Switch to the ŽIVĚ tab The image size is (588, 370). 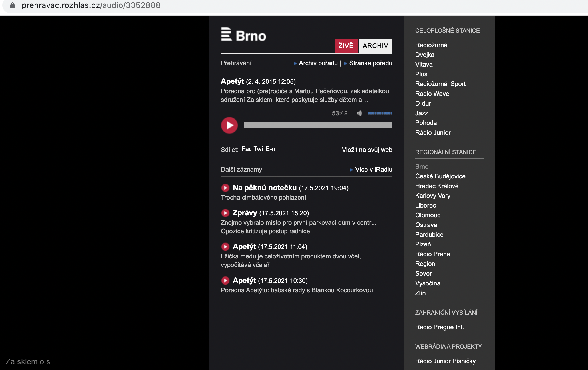click(346, 46)
